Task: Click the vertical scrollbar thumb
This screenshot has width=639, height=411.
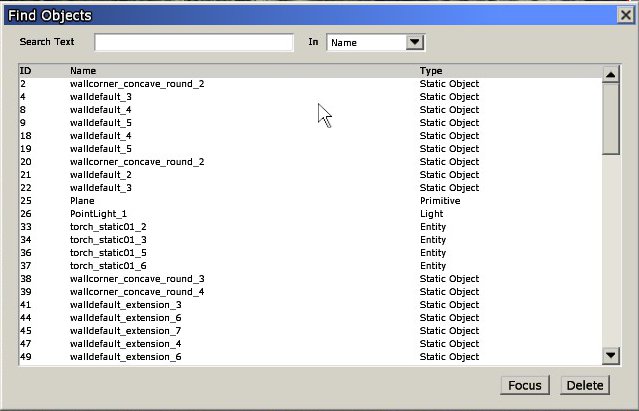Action: tap(611, 118)
